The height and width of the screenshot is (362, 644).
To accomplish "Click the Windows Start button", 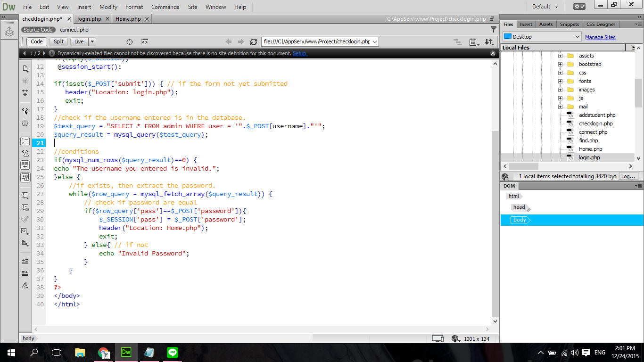I will point(11,352).
